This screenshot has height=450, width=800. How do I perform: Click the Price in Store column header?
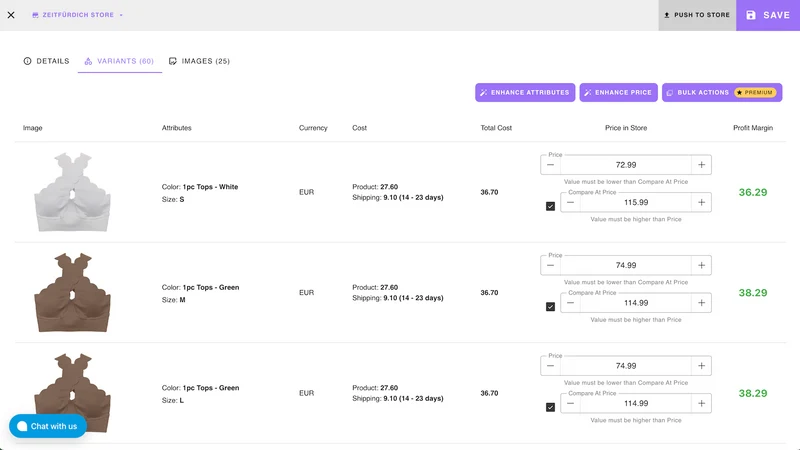click(x=626, y=128)
